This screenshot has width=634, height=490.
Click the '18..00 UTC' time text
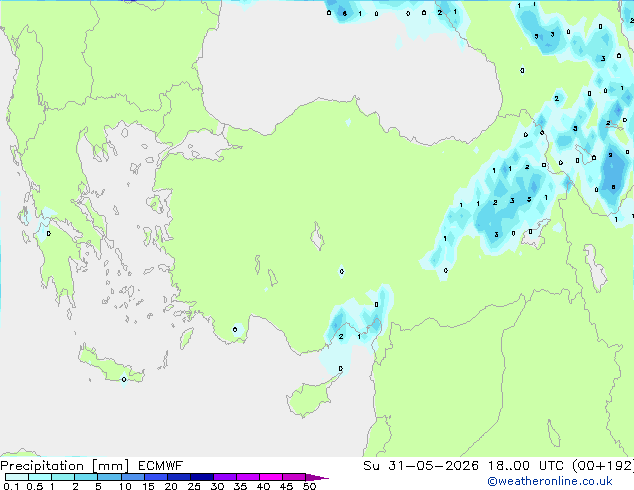point(525,466)
